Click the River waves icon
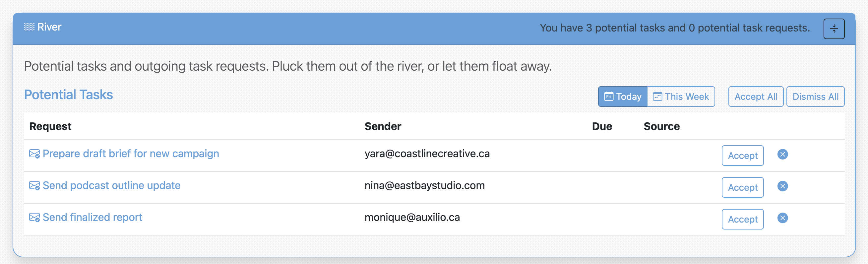 (x=29, y=27)
